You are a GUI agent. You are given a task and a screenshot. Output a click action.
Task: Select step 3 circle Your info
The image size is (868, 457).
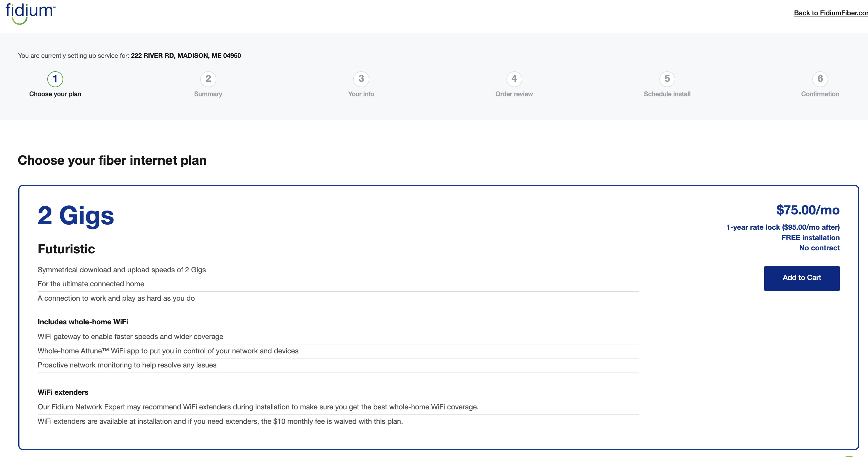pos(361,79)
